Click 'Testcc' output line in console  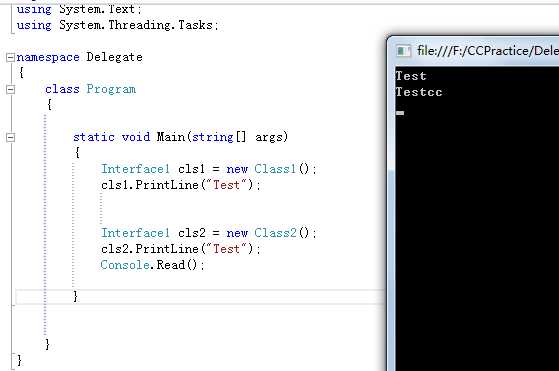click(x=419, y=92)
